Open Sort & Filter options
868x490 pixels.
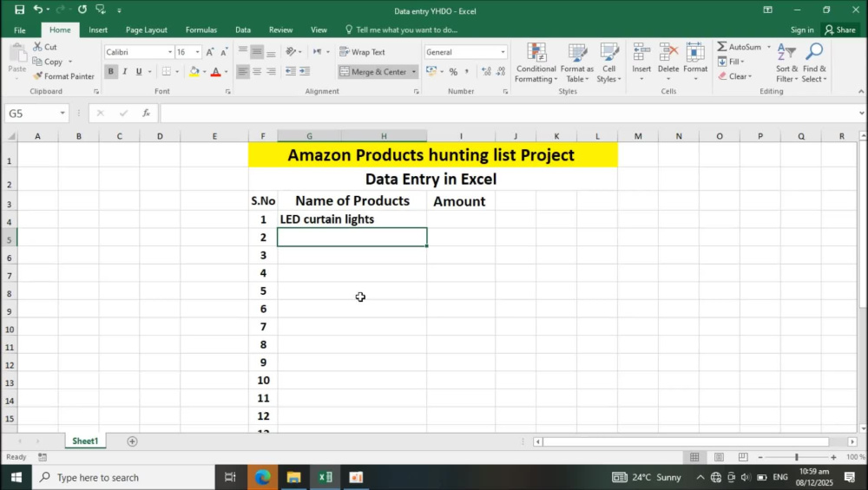[786, 63]
